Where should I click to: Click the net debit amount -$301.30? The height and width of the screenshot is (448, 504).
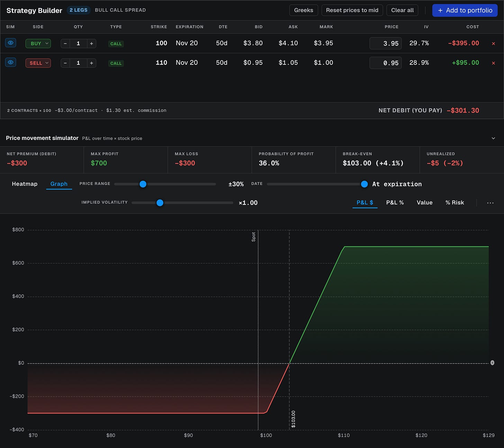tap(463, 111)
